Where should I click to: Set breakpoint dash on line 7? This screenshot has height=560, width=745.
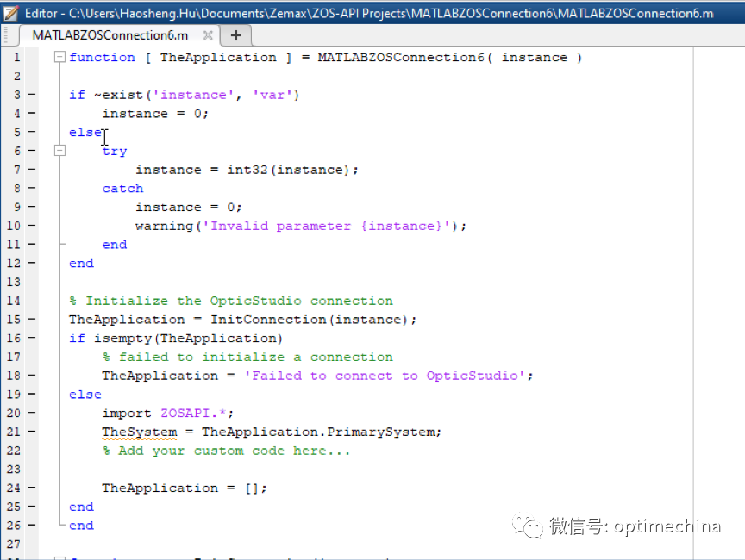(31, 169)
